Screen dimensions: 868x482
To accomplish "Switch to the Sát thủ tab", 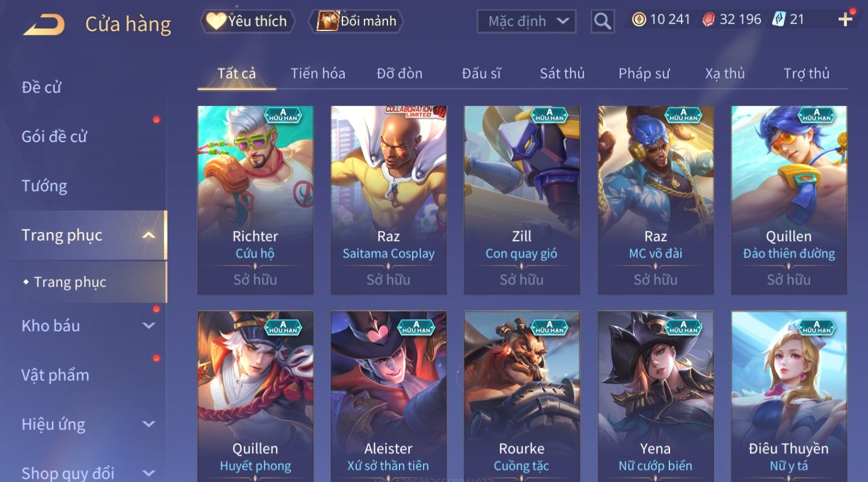I will [x=562, y=74].
